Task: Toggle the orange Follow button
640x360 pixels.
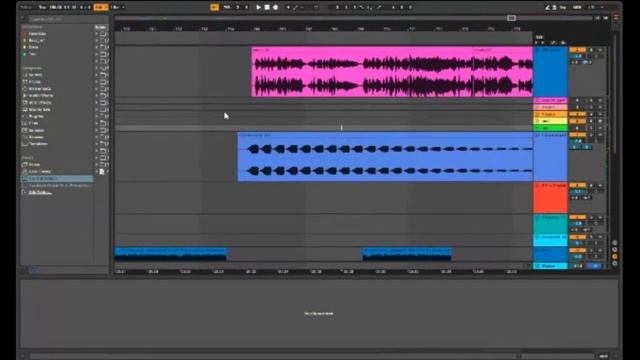Action: tap(214, 7)
